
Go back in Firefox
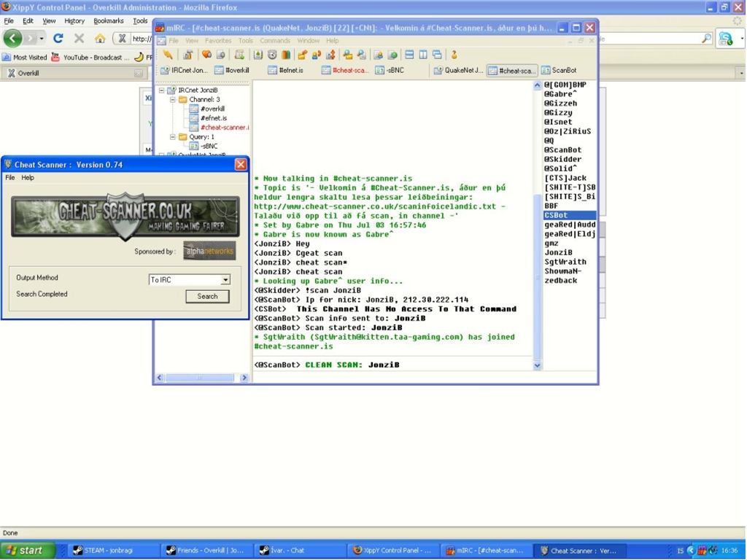pos(12,38)
